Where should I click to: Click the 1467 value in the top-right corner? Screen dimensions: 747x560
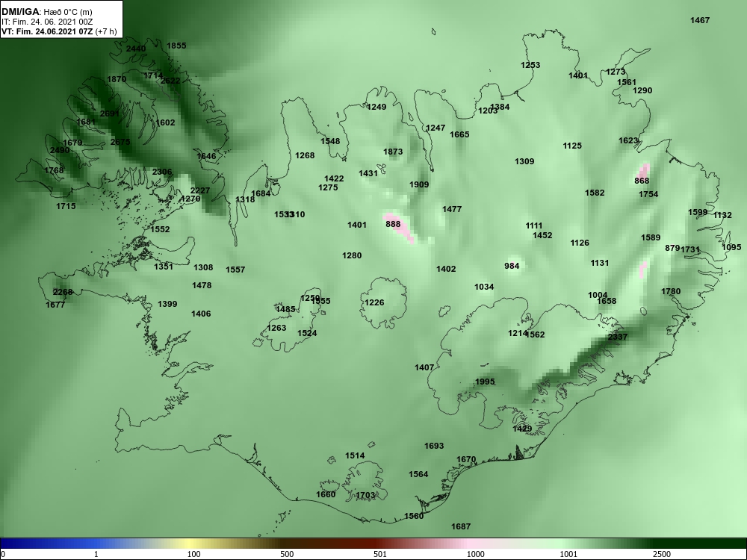coord(700,20)
